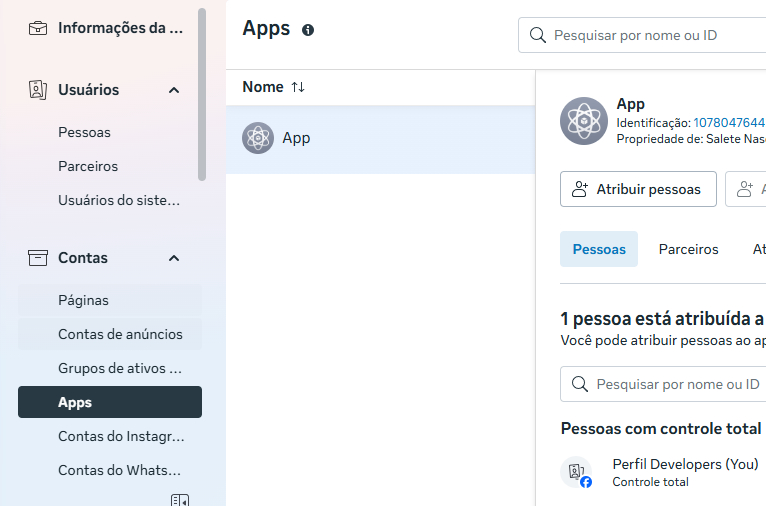Click the Contas section archive icon

pos(38,258)
